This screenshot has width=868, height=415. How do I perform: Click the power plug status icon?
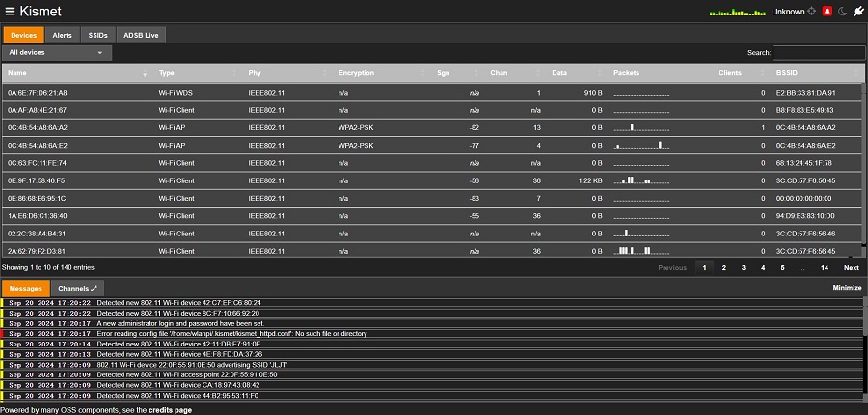coord(858,11)
